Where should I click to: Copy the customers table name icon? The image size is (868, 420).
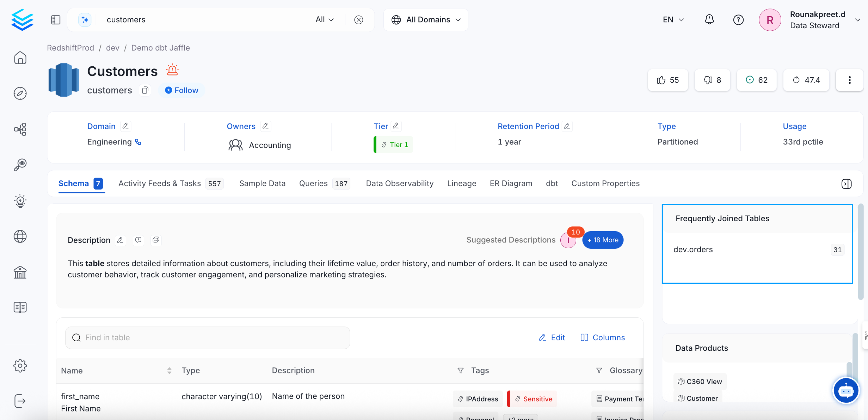(x=145, y=90)
